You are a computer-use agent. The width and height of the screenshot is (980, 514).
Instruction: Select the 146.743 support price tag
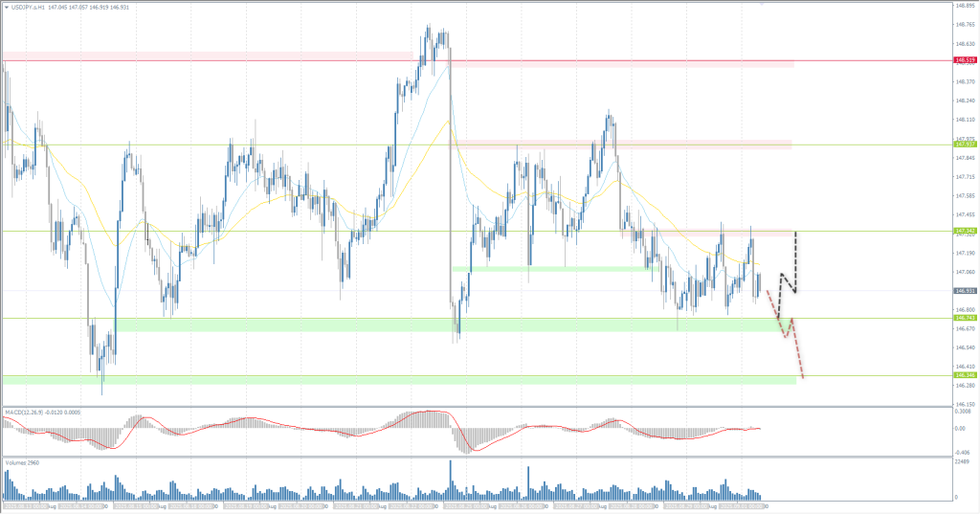click(965, 319)
